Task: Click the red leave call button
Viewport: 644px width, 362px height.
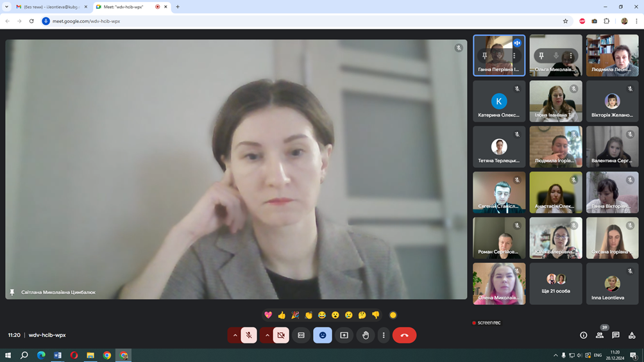Action: coord(404,335)
